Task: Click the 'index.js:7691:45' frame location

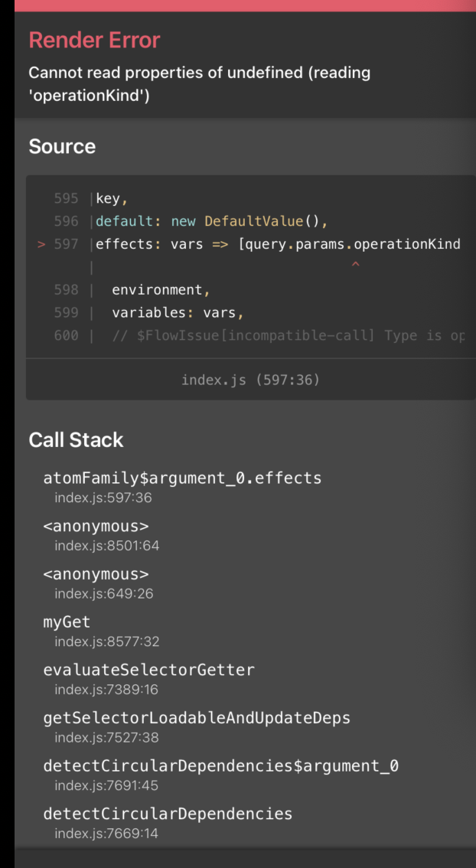Action: tap(106, 785)
